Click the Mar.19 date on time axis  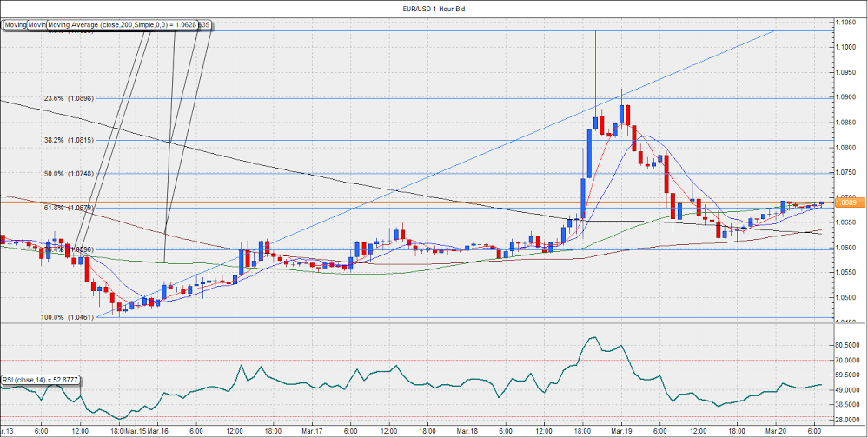click(x=620, y=431)
